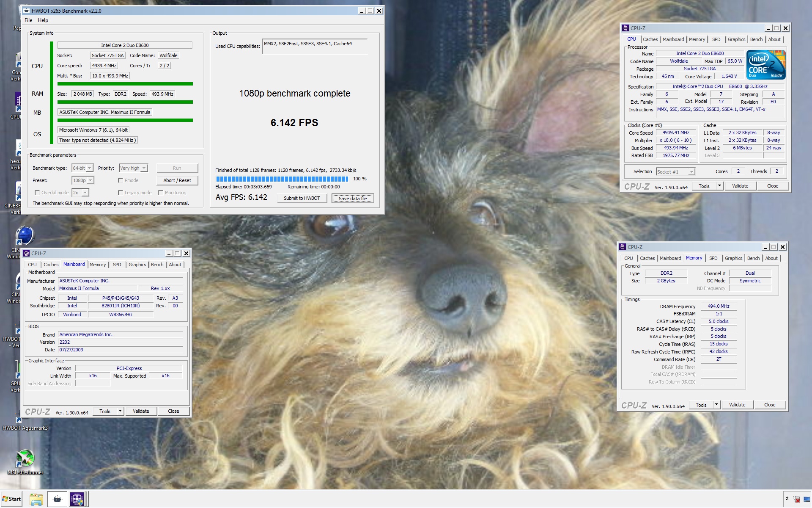Viewport: 812px width, 508px height.
Task: Click HWBOT x265 window title icon
Action: [27, 11]
